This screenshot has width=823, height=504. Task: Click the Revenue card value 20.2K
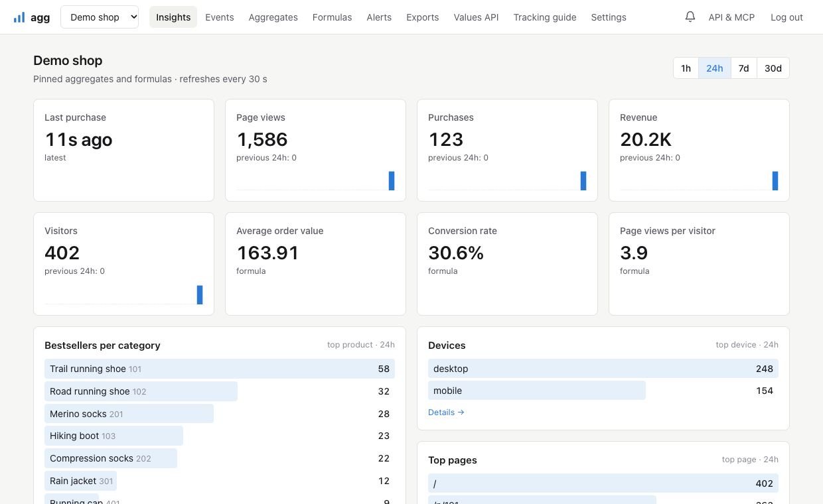646,139
